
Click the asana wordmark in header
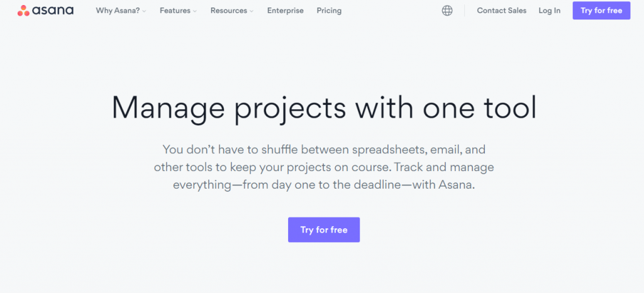(x=53, y=11)
